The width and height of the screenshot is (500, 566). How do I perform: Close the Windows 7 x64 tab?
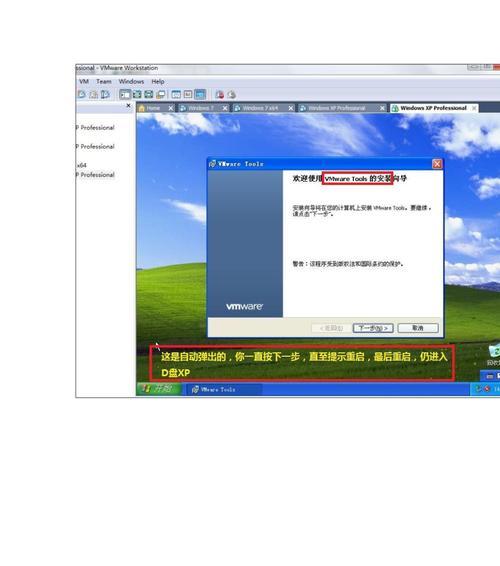pos(291,108)
